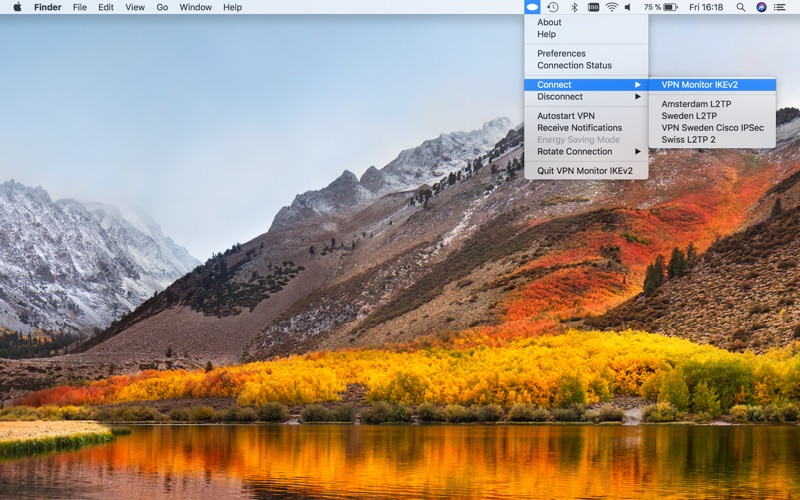Screen dimensions: 800x500
Task: Click the Bluetooth status icon
Action: [x=574, y=7]
